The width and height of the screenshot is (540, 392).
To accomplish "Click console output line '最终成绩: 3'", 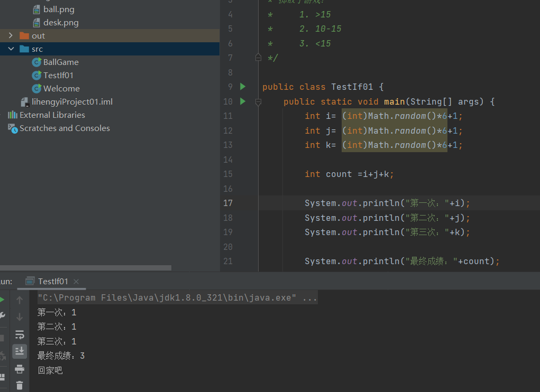I will 61,356.
